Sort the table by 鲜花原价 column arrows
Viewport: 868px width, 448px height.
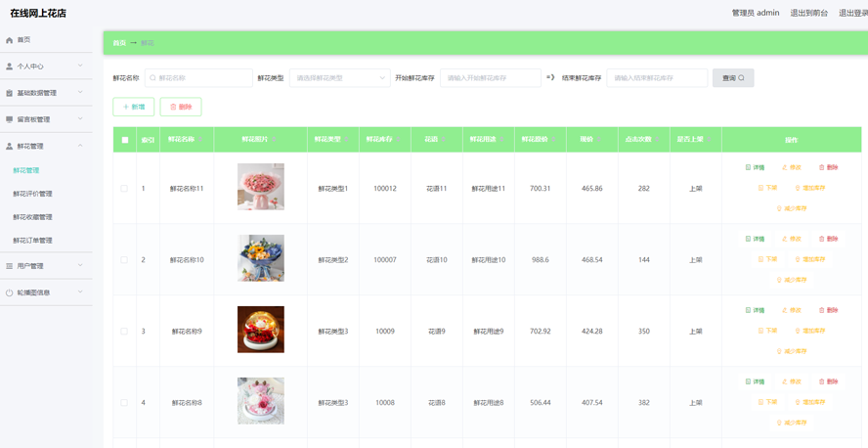pyautogui.click(x=553, y=140)
